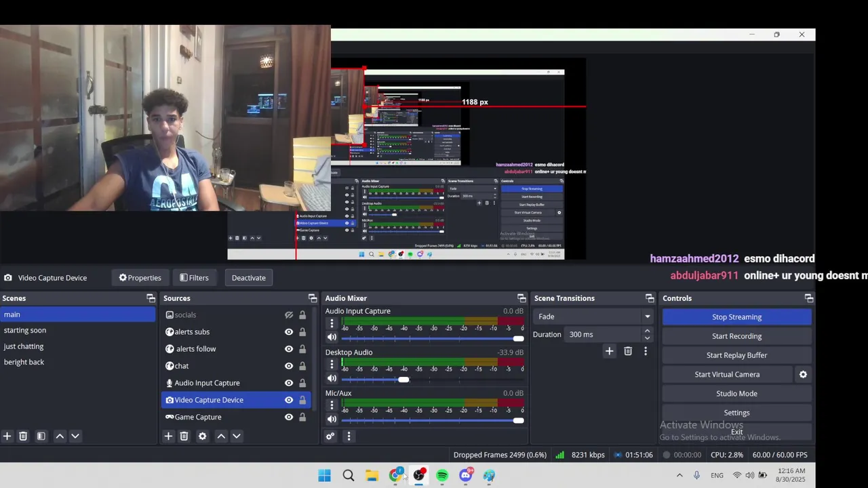The height and width of the screenshot is (488, 868).
Task: Hide the Audio Input Capture source
Action: [289, 383]
